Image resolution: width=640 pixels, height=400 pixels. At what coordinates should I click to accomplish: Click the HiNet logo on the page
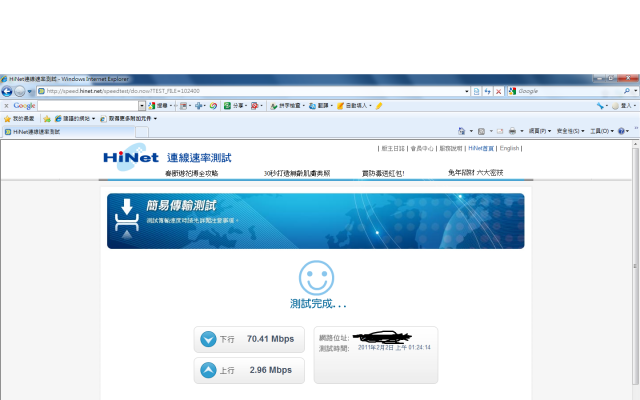point(131,157)
